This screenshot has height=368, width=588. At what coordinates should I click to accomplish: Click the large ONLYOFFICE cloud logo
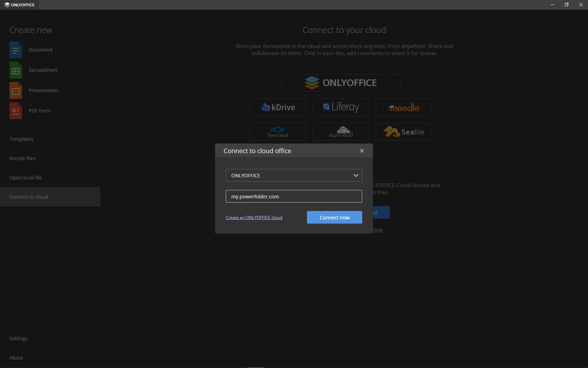pyautogui.click(x=341, y=83)
